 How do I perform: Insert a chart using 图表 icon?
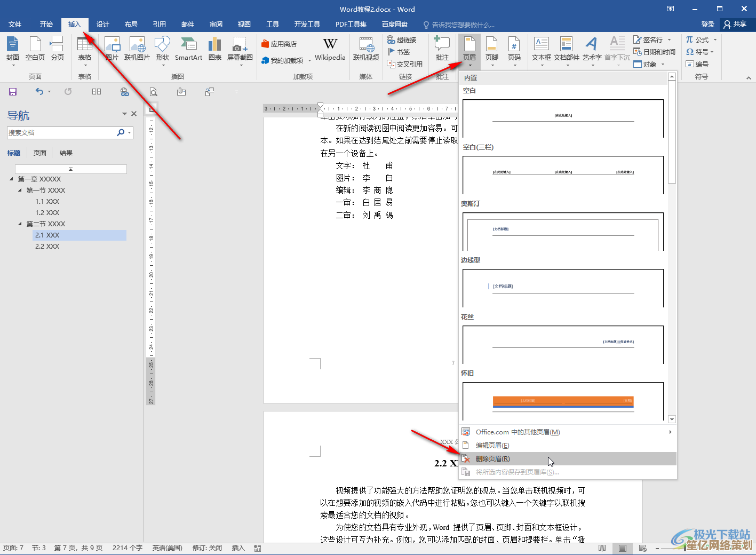tap(214, 48)
